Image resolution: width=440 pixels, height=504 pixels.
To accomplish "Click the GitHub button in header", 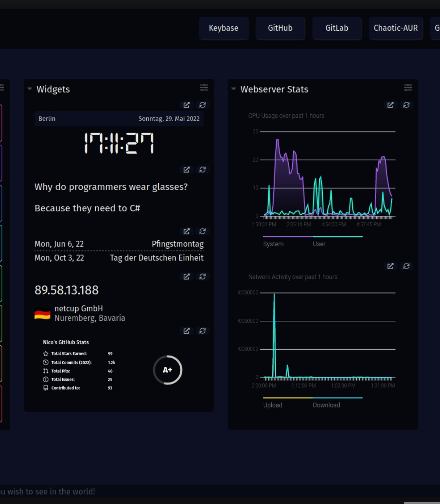I will pos(280,28).
